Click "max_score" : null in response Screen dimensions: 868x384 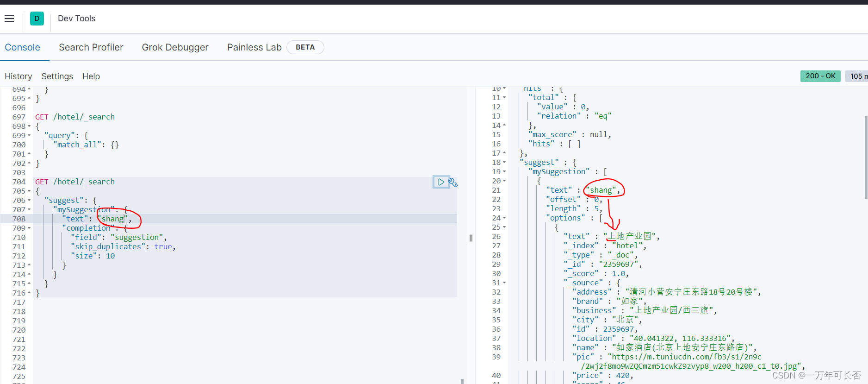tap(570, 135)
